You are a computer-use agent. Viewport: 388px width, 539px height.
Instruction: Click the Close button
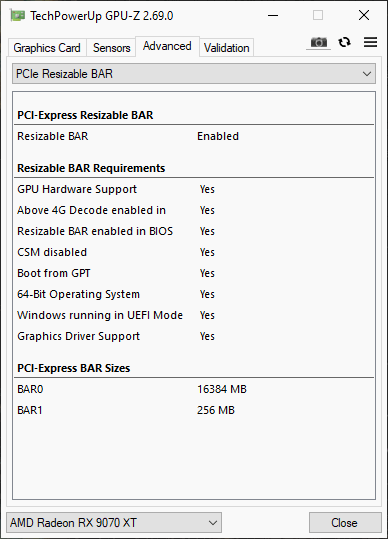click(x=345, y=522)
